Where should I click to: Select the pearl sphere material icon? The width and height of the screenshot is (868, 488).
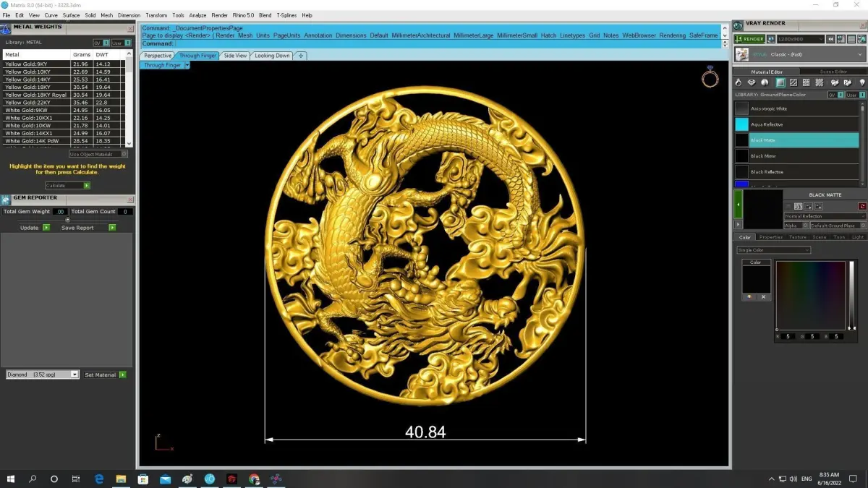click(x=765, y=83)
